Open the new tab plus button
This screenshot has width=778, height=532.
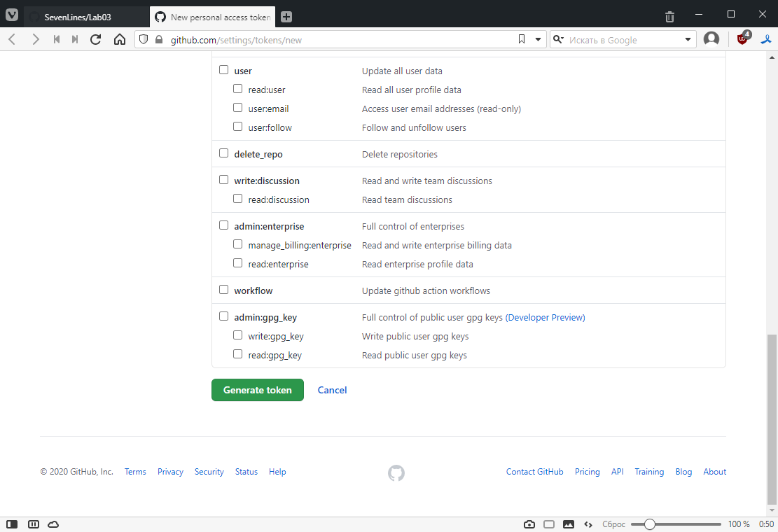[x=286, y=17]
